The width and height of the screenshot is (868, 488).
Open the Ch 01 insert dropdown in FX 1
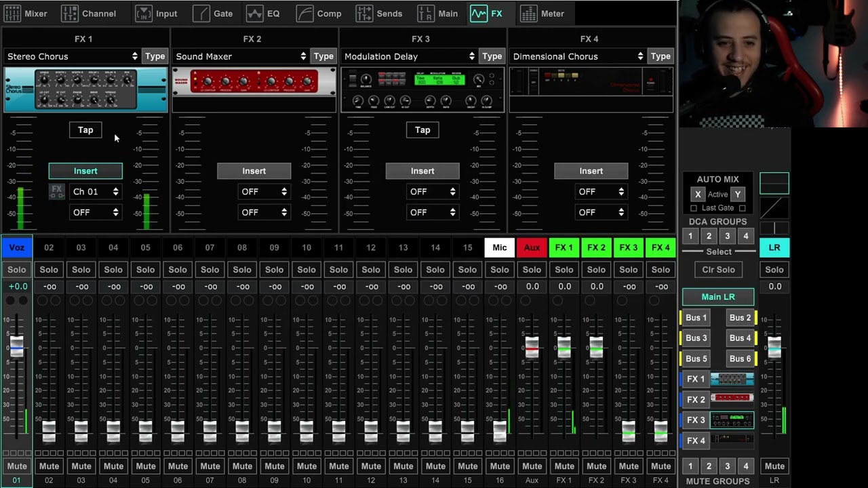click(x=96, y=192)
